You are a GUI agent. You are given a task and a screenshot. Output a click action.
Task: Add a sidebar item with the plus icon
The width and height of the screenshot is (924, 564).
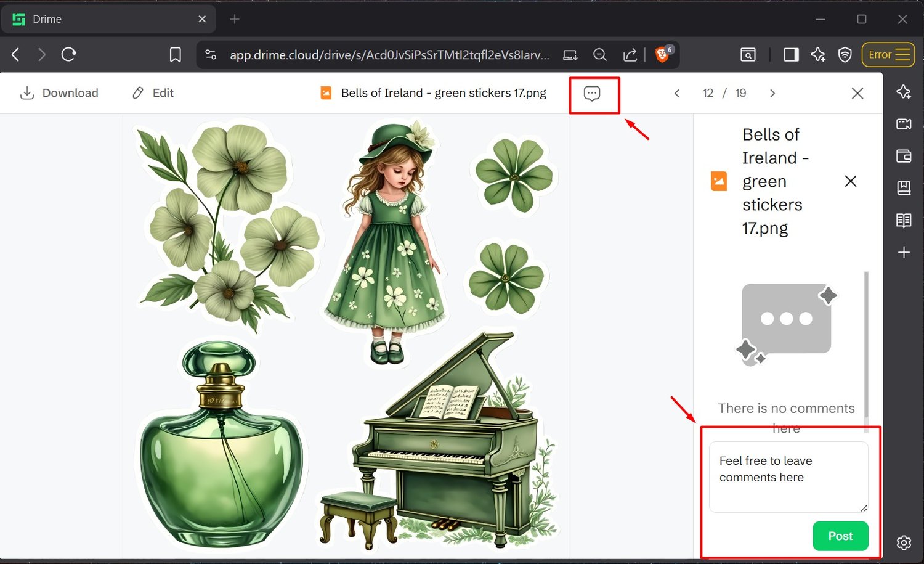coord(904,252)
